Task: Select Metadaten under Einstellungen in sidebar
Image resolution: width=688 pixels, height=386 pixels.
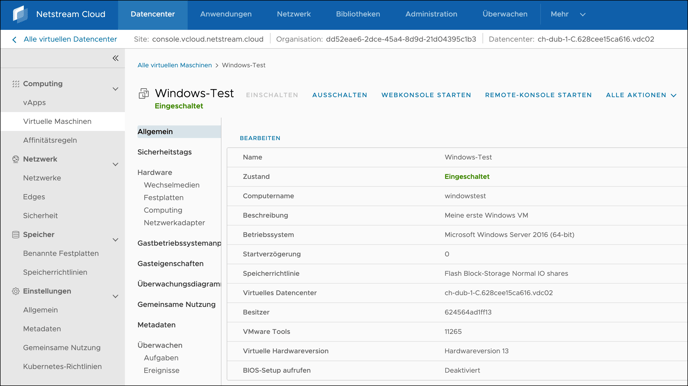Action: (x=42, y=329)
